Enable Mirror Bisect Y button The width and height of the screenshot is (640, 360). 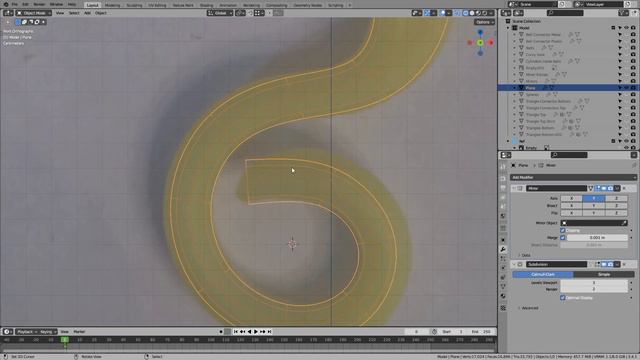point(593,206)
